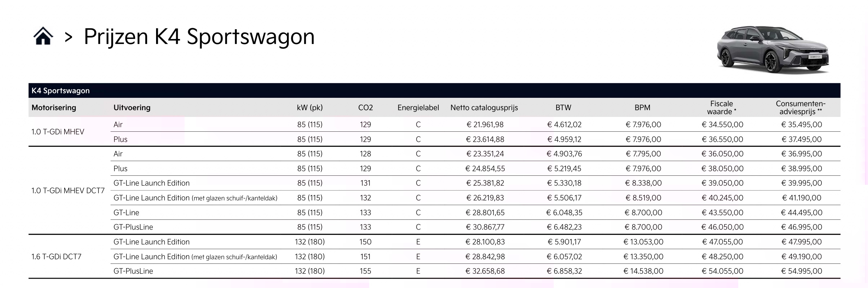Click the € 54.995,00 consumer price
Viewport: 868px width, 288px height.
pyautogui.click(x=801, y=271)
